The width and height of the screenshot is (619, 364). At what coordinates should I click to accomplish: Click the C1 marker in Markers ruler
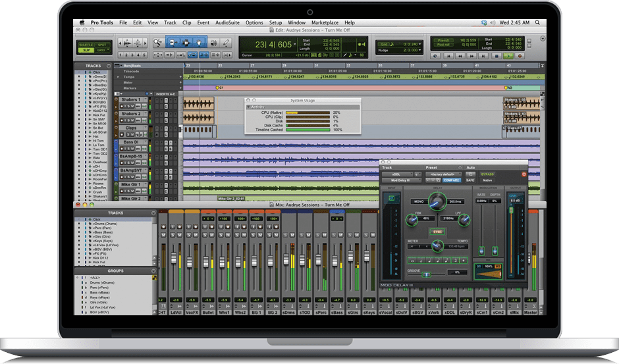pyautogui.click(x=219, y=88)
